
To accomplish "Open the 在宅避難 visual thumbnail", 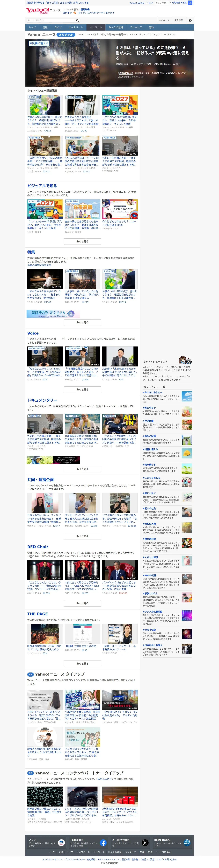I will pyautogui.click(x=82, y=209).
